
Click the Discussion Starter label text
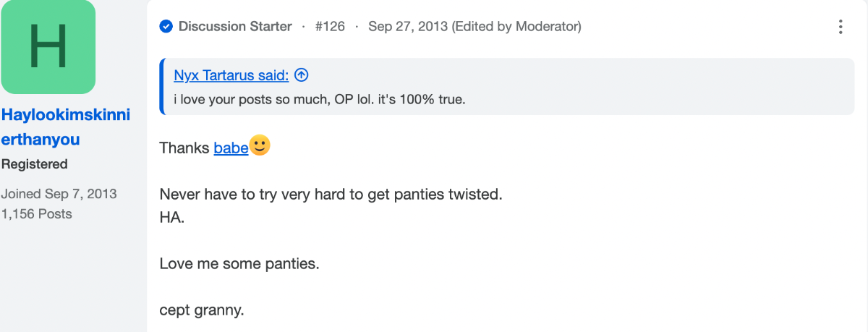(x=235, y=27)
